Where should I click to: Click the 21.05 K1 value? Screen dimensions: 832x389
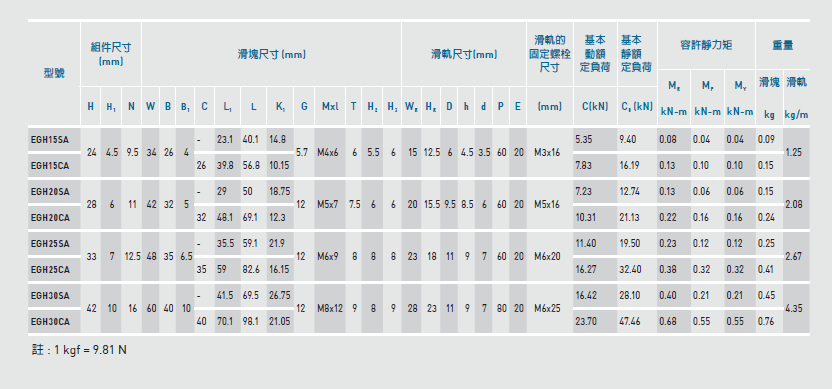pyautogui.click(x=279, y=322)
